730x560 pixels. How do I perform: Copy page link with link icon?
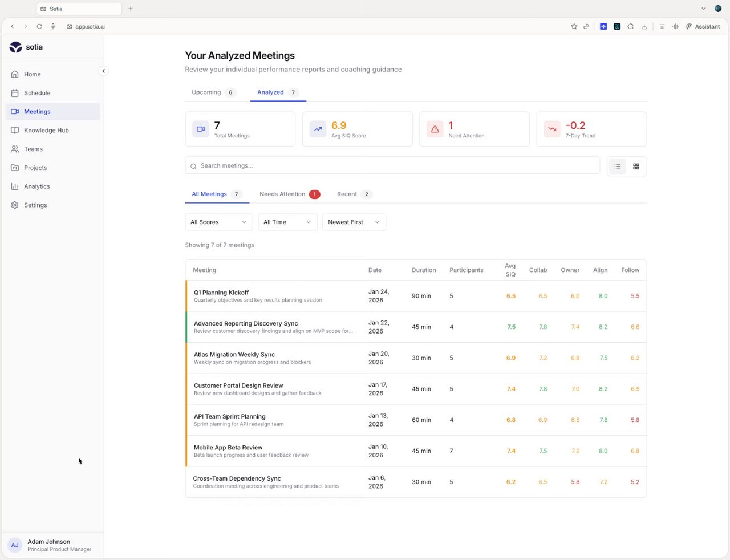click(x=586, y=26)
